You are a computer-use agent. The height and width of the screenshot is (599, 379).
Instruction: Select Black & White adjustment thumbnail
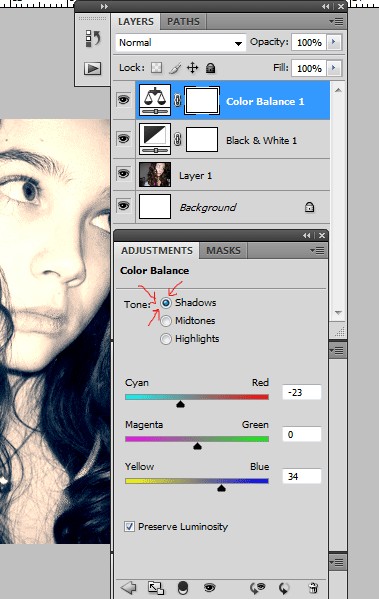[155, 139]
